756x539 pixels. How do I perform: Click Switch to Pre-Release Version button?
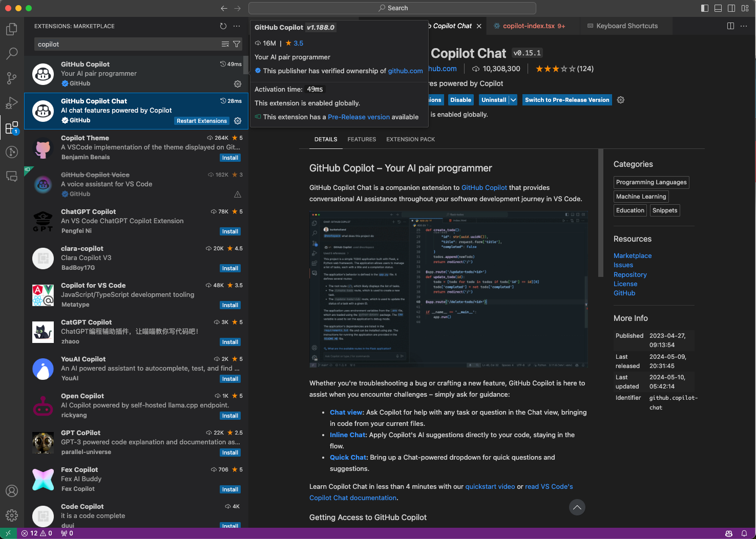click(x=567, y=100)
